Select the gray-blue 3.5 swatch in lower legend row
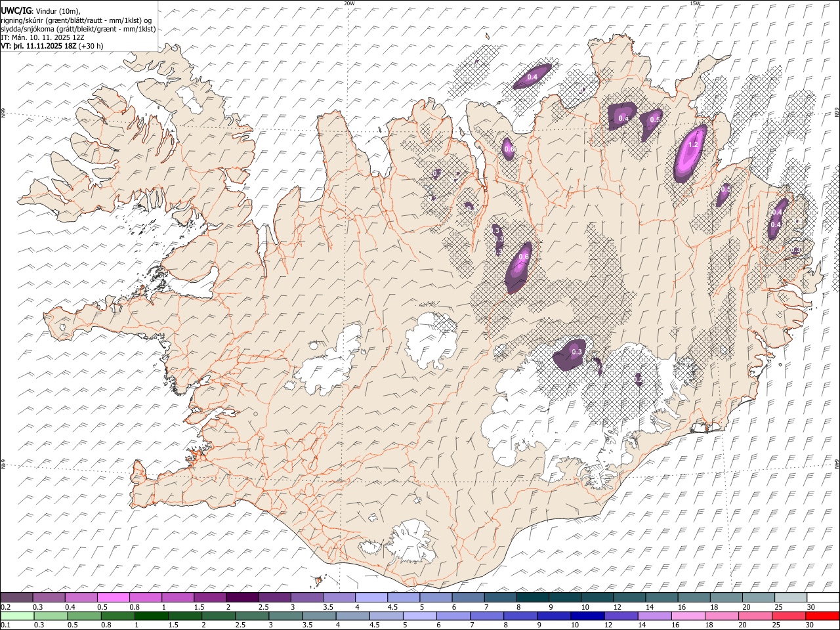 click(x=319, y=616)
